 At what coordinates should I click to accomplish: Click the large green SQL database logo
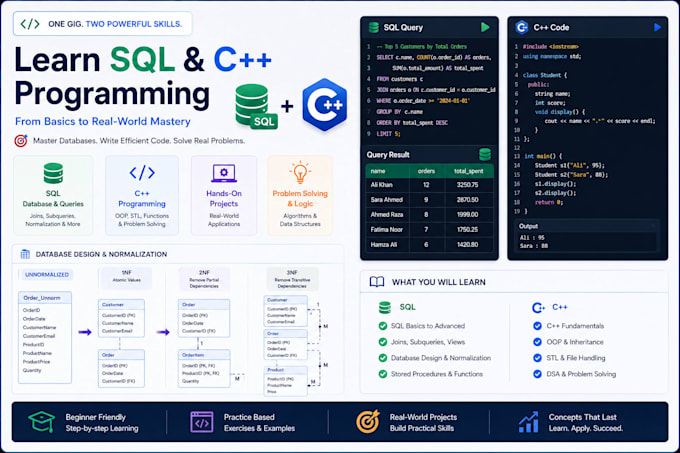tap(256, 106)
